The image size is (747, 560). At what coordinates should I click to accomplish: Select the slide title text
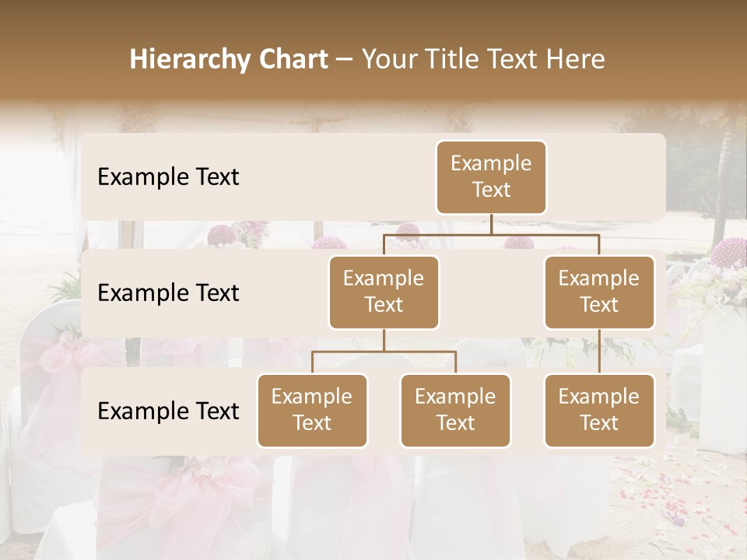click(368, 58)
